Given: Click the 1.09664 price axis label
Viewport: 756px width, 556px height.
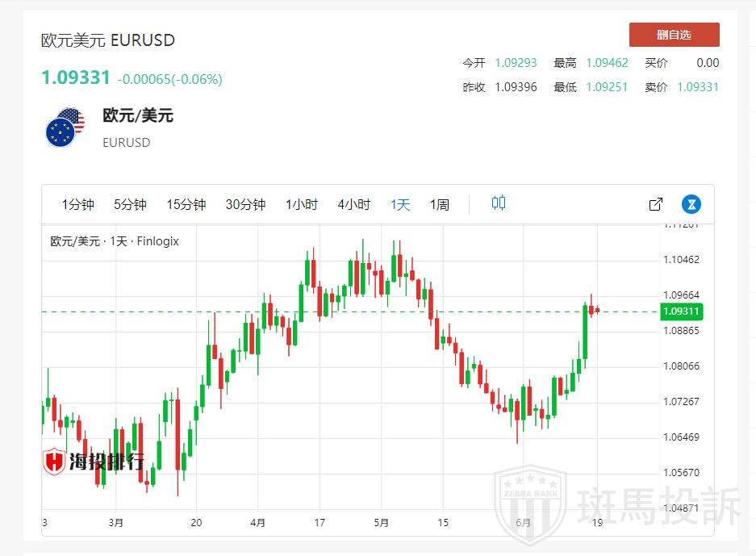Looking at the screenshot, I should [x=681, y=295].
